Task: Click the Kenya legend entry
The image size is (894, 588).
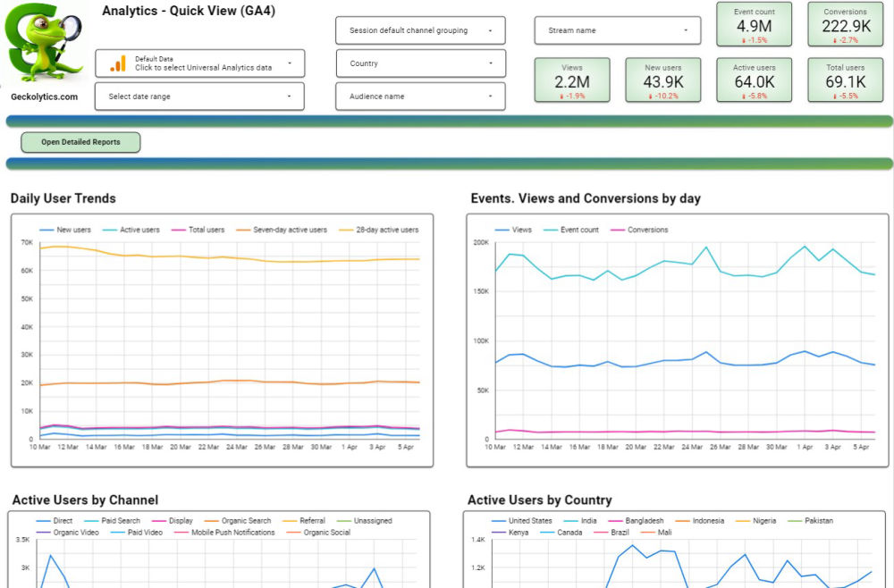Action: [x=510, y=533]
